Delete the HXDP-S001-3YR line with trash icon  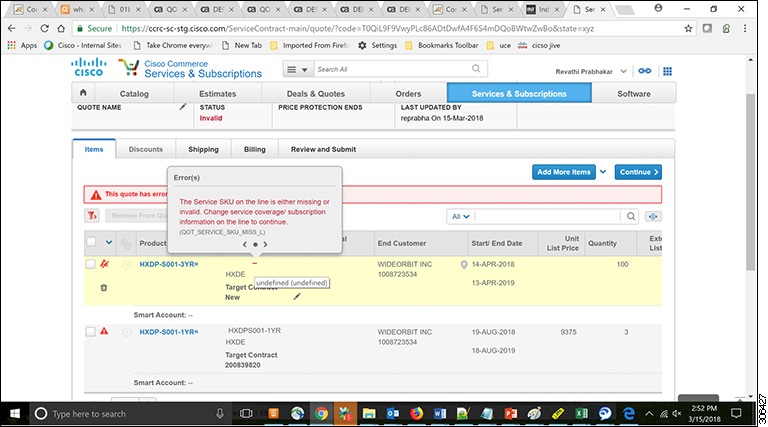coord(104,287)
